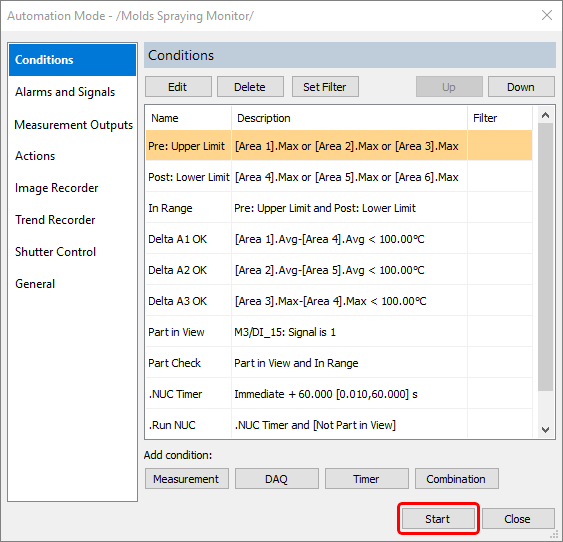563x542 pixels.
Task: Click the list scrollbar down arrow
Action: (545, 430)
